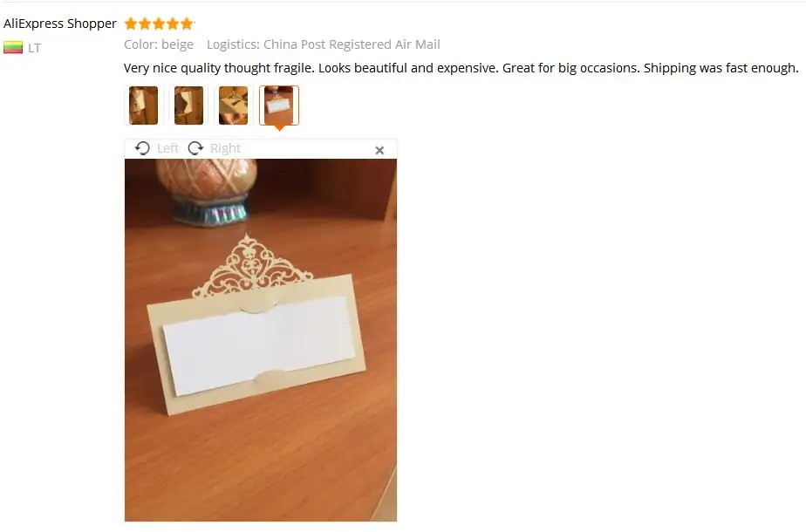Open the third review photo thumbnail

pos(234,106)
